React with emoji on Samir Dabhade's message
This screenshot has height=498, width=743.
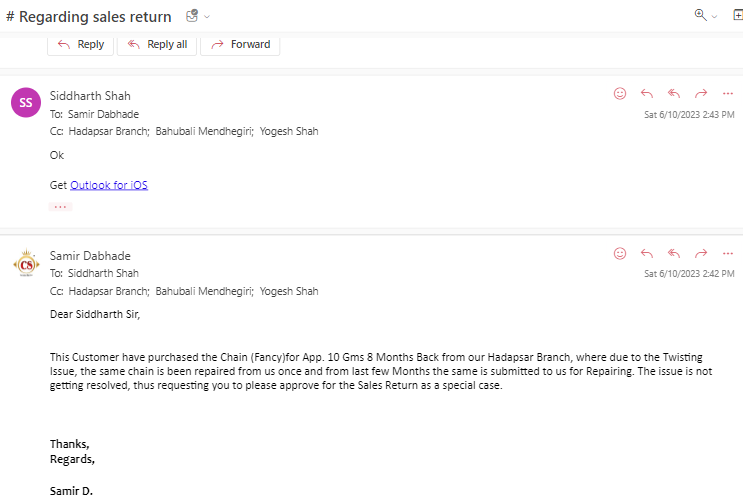[620, 254]
